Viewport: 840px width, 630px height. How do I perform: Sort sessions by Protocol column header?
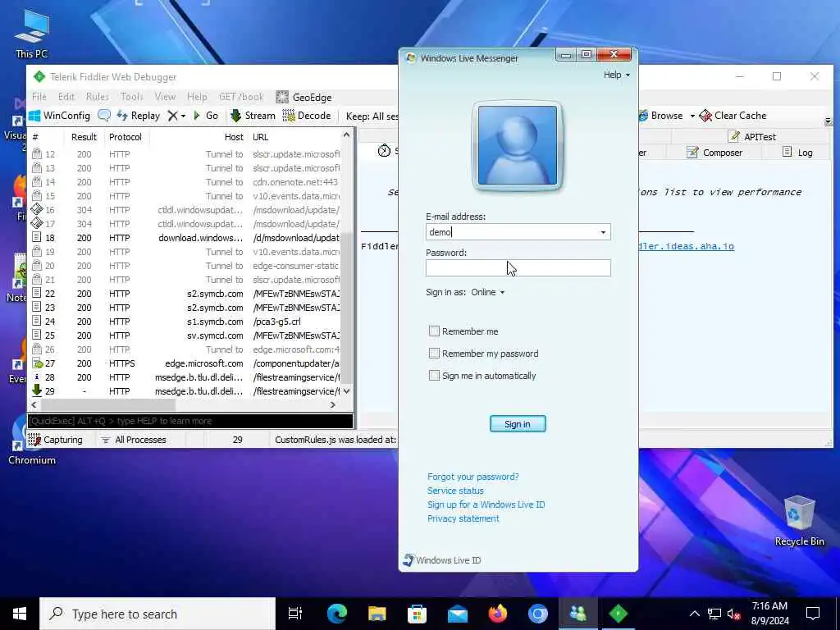point(126,137)
